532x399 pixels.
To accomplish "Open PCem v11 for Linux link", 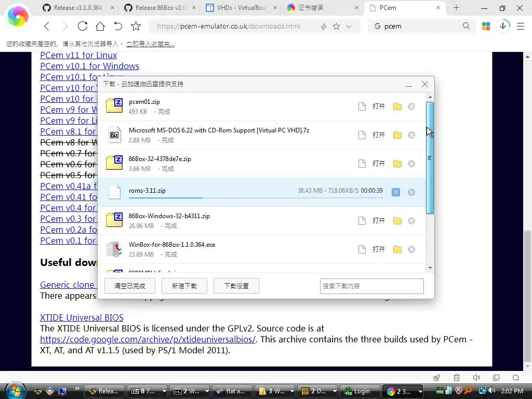I will (x=78, y=55).
